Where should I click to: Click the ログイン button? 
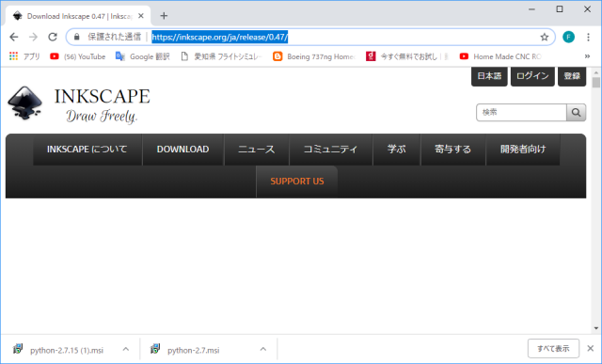(532, 76)
